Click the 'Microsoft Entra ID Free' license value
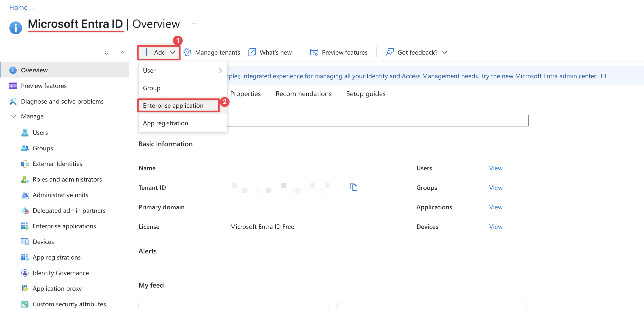The image size is (644, 309). pos(262,227)
